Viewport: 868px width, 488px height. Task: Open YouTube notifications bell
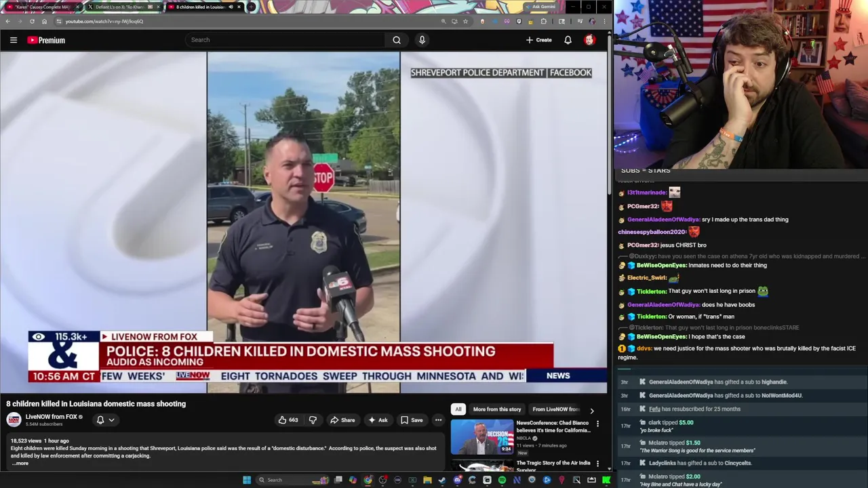(x=568, y=40)
